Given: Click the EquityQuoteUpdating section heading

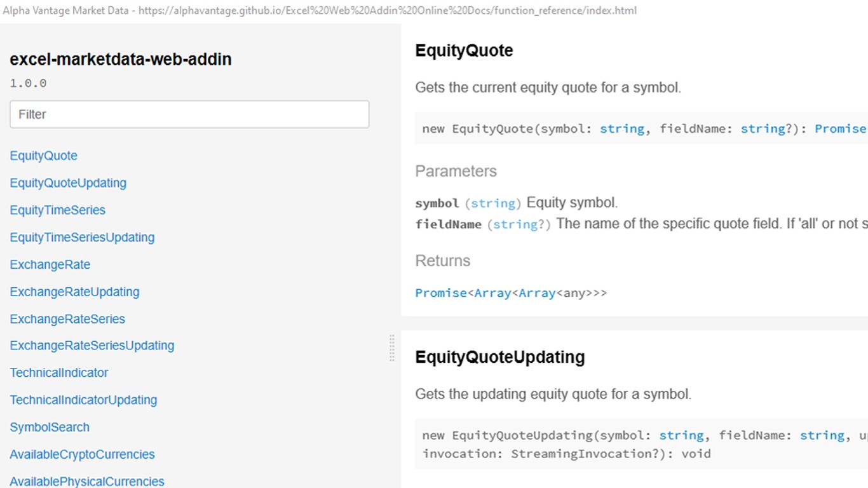Looking at the screenshot, I should coord(499,357).
